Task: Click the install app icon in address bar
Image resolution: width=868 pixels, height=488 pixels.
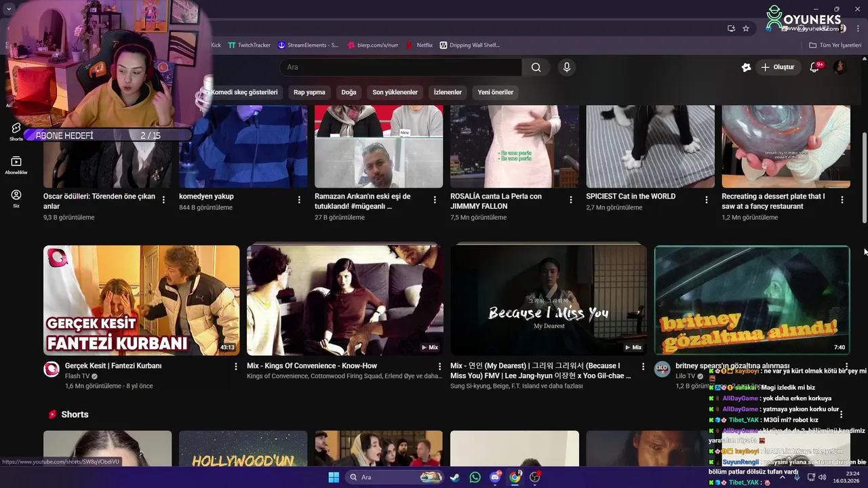Action: coord(731,28)
